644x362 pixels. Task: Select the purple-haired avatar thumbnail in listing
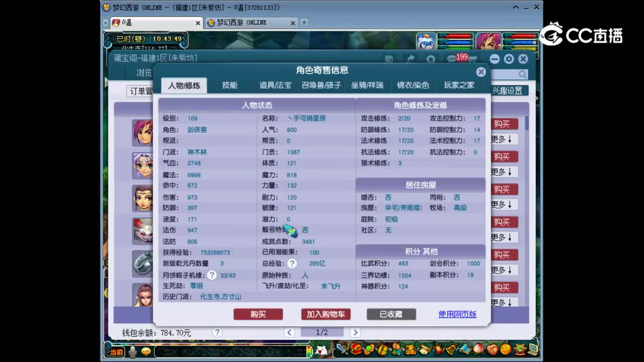(x=142, y=133)
